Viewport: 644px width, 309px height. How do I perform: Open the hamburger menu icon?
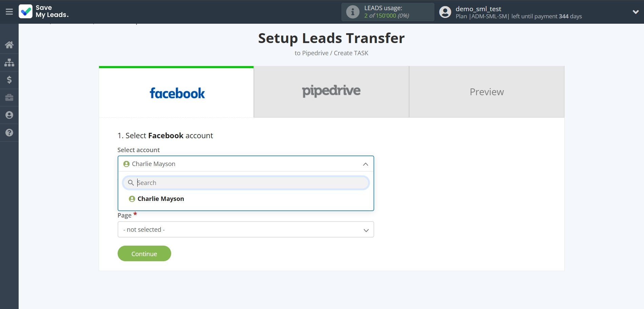[x=9, y=12]
